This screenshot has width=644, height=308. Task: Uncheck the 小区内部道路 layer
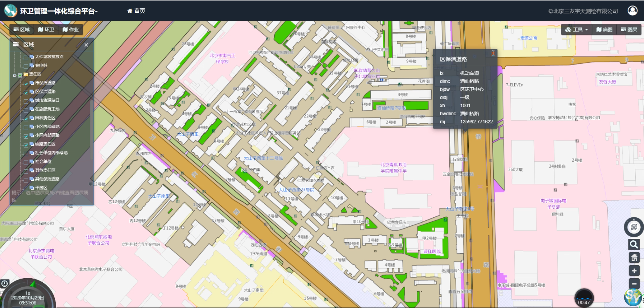point(26,136)
